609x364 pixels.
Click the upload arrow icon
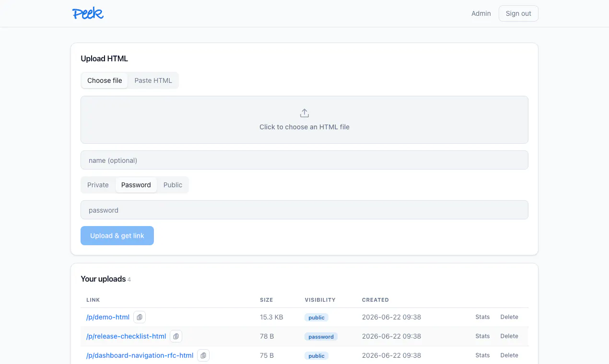[x=304, y=114]
